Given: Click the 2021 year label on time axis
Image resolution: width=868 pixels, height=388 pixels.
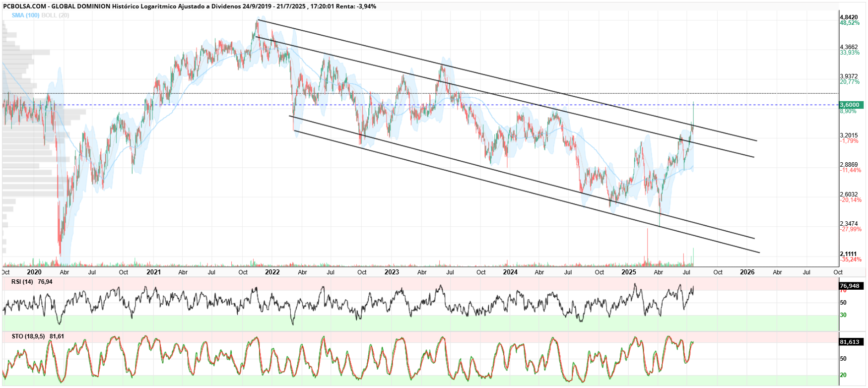Looking at the screenshot, I should (154, 272).
